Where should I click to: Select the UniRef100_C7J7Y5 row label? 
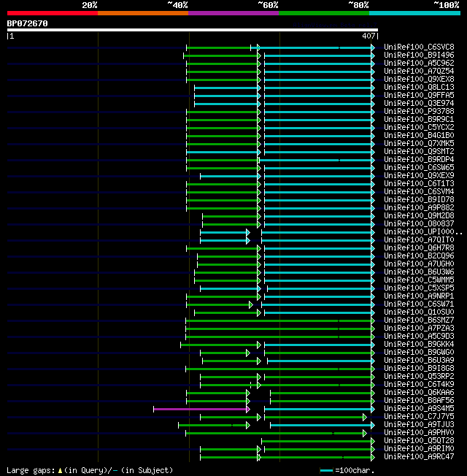pyautogui.click(x=419, y=416)
